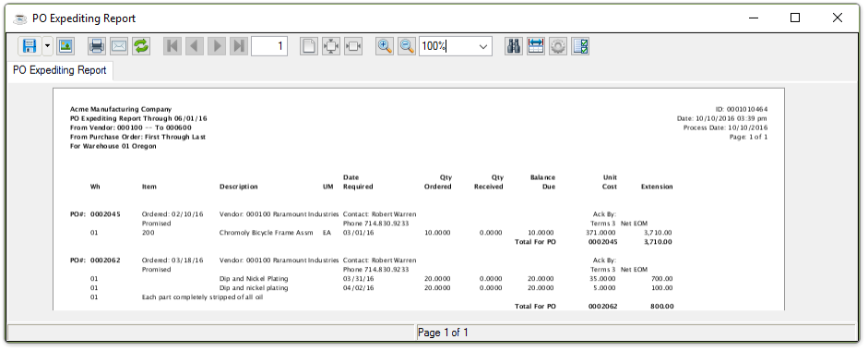This screenshot has height=351, width=868.
Task: Click the page number input field
Action: 269,46
